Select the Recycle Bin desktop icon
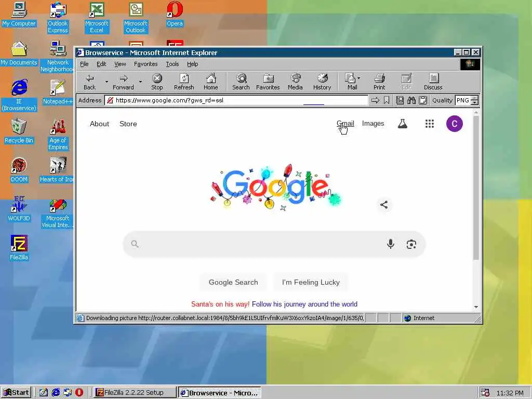The width and height of the screenshot is (532, 399). coord(19,131)
